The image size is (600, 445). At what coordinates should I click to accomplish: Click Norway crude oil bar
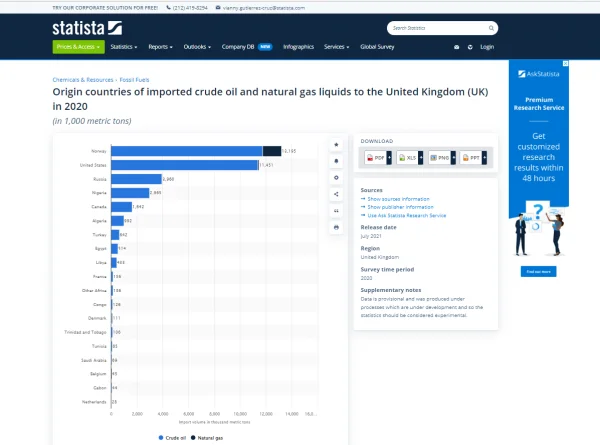[187, 151]
